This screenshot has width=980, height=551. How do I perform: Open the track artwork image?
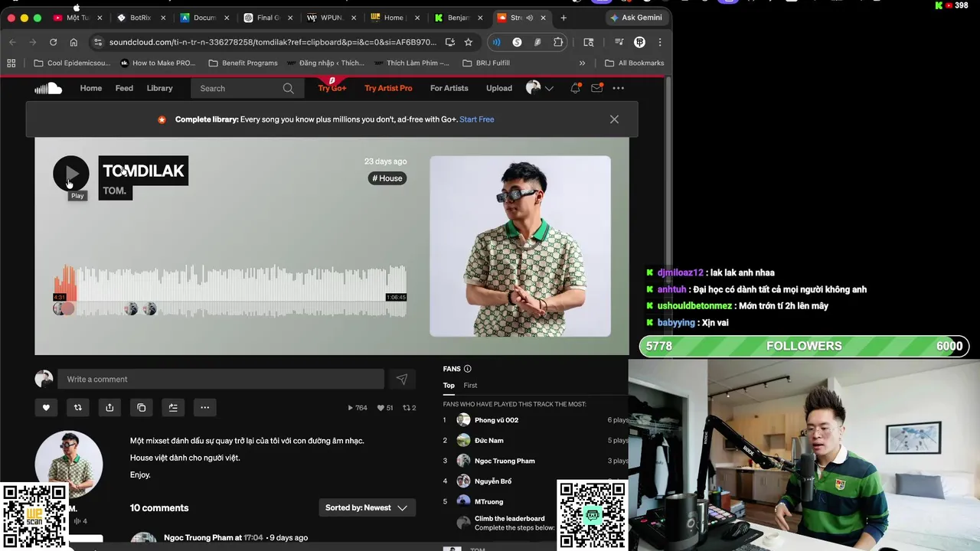click(520, 246)
